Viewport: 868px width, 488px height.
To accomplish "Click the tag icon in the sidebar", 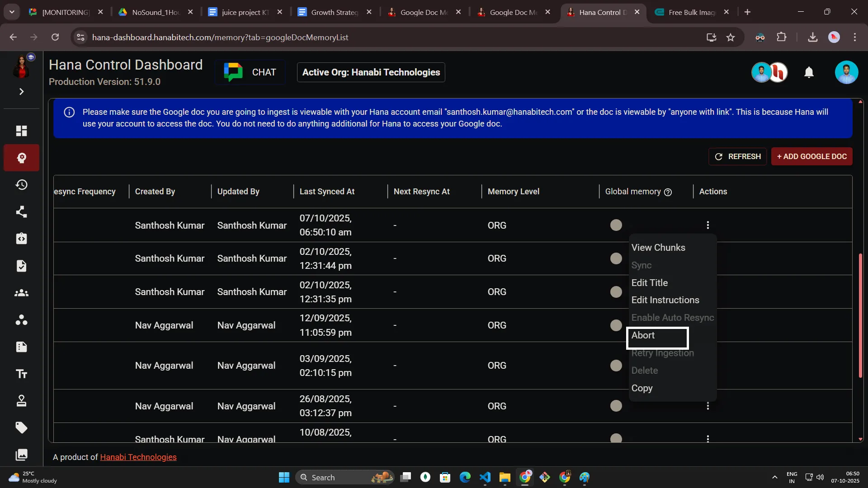I will tap(21, 427).
